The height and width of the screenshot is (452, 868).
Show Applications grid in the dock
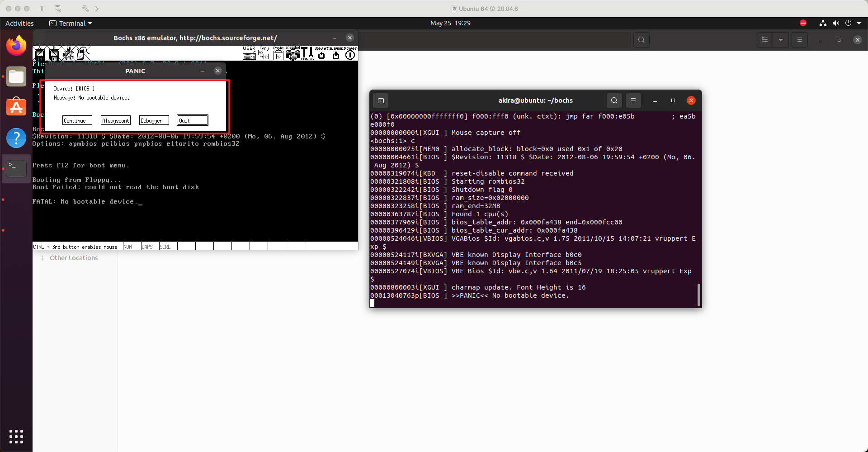(x=16, y=436)
